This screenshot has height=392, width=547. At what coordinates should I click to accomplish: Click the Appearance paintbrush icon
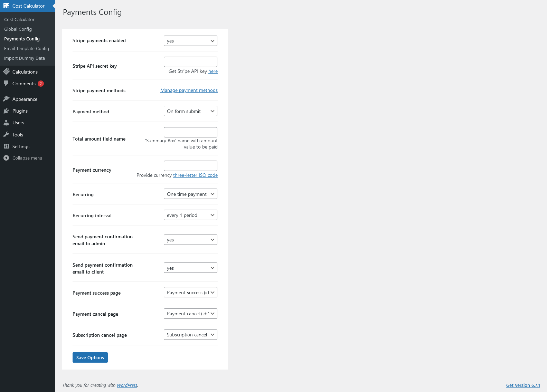(x=6, y=99)
